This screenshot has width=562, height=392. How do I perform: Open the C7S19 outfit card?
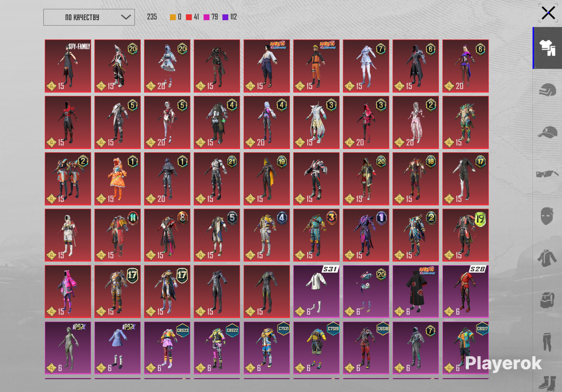[316, 348]
